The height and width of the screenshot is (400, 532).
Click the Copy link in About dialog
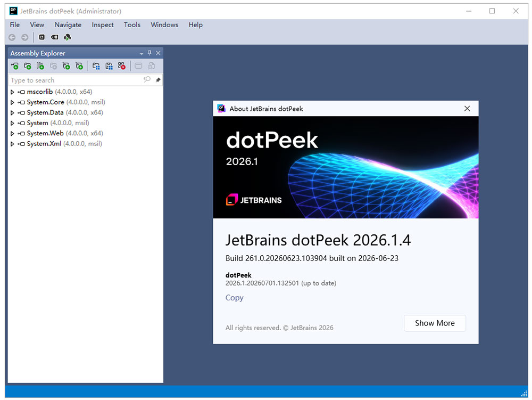click(235, 298)
